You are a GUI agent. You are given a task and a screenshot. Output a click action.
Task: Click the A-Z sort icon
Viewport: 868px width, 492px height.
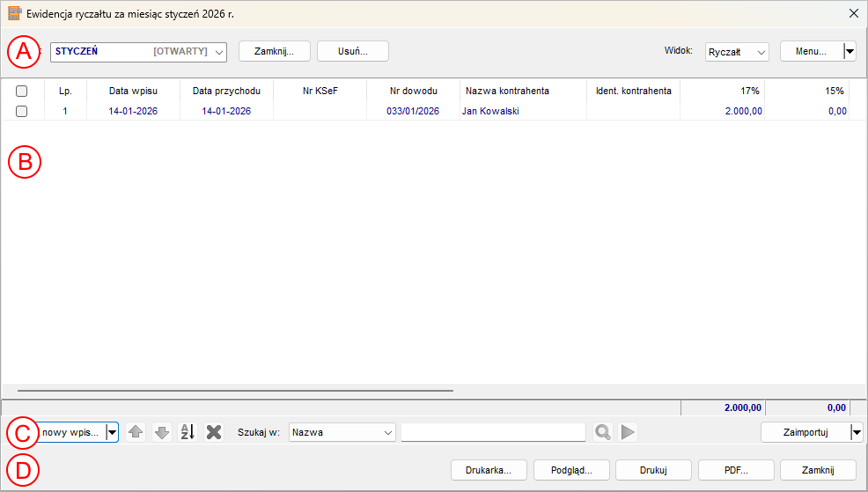(188, 432)
